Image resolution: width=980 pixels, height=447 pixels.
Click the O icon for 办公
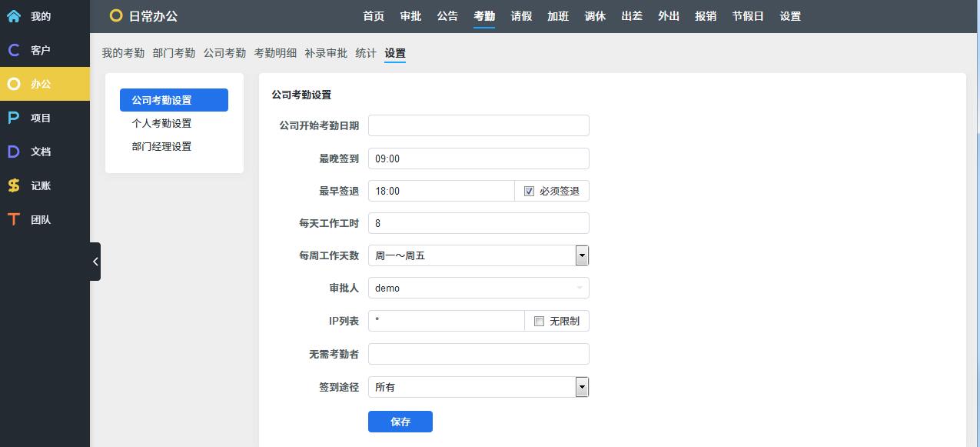[13, 84]
